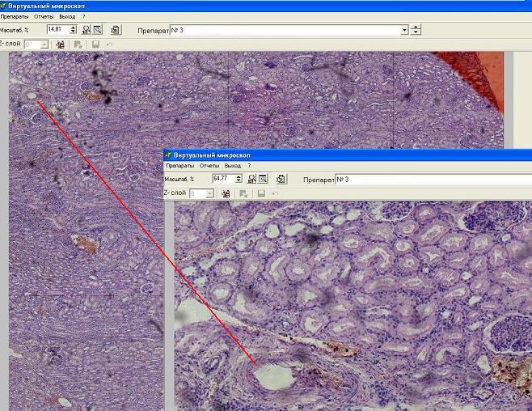Click save diskette icon in front window toolbar
This screenshot has height=411, width=532.
(260, 193)
